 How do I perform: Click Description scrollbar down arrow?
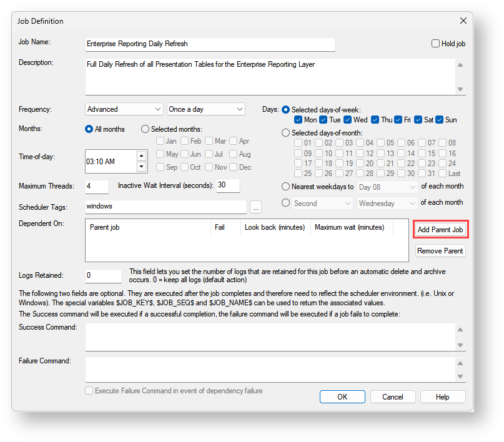coord(460,89)
